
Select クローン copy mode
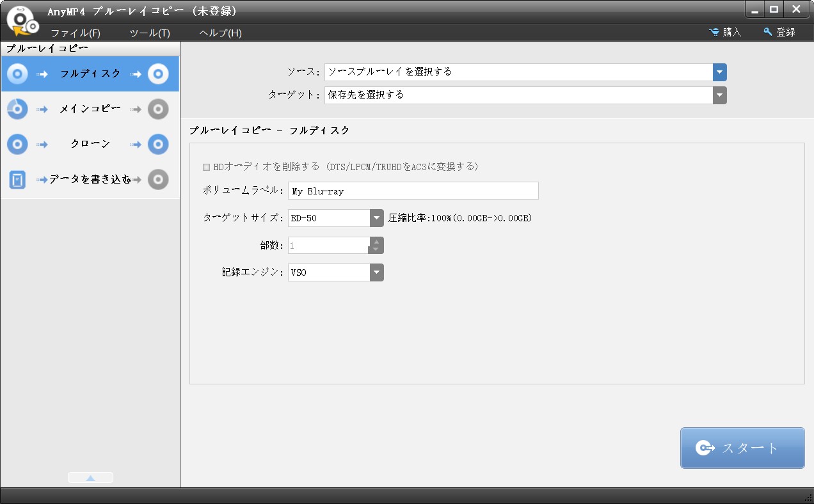coord(90,145)
